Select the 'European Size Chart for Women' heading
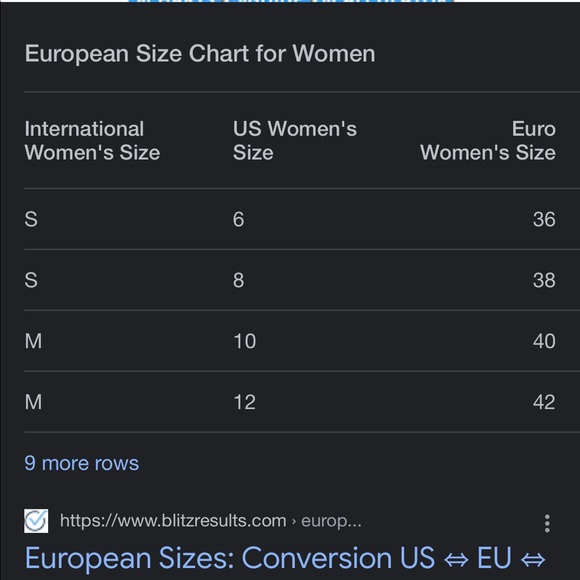 [200, 54]
